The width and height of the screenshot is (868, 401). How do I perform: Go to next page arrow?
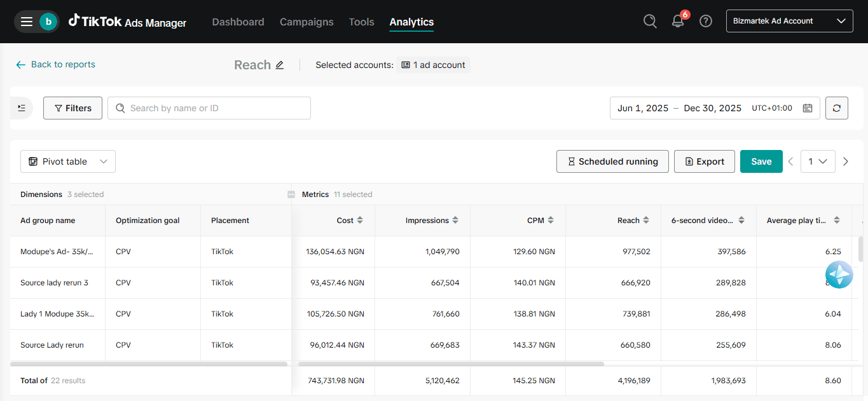point(846,161)
